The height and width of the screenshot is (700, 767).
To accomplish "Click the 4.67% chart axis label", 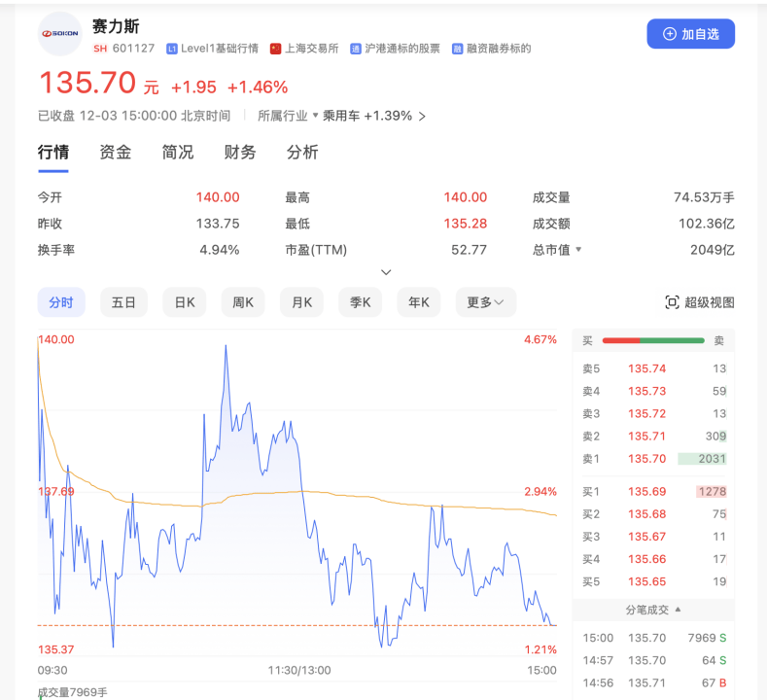I will (x=540, y=339).
